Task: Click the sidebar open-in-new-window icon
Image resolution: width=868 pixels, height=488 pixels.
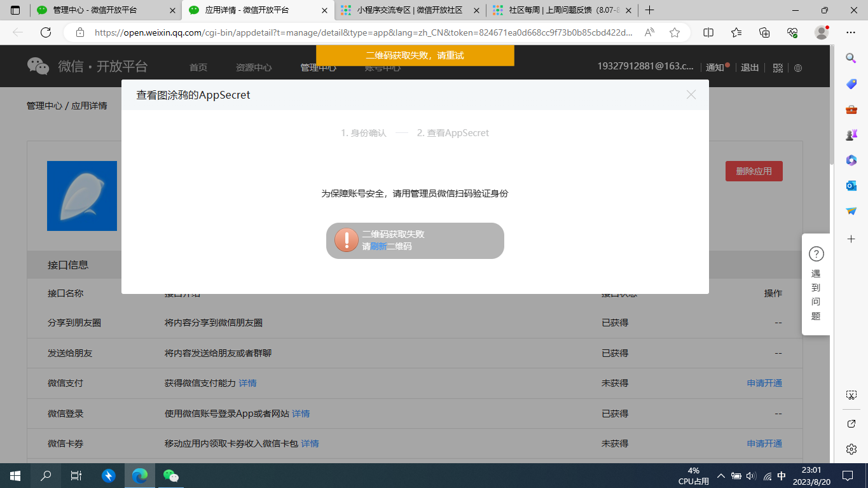Action: click(x=851, y=424)
